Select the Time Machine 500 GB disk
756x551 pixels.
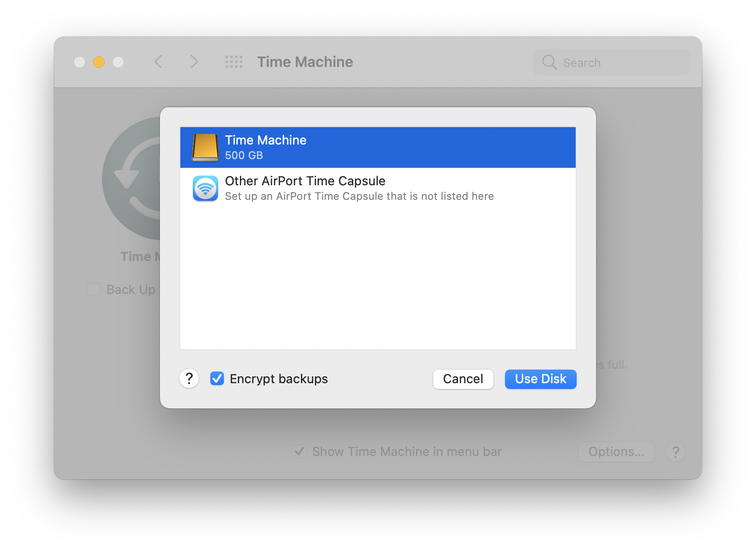click(378, 147)
